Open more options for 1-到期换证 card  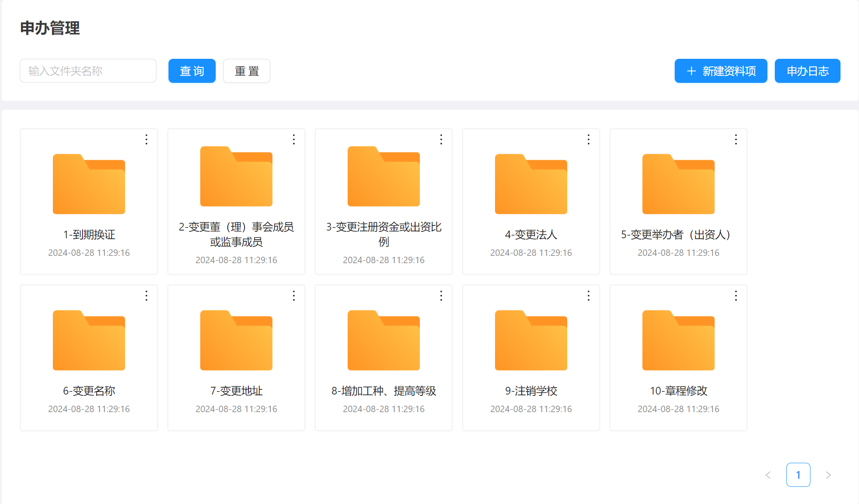[147, 140]
